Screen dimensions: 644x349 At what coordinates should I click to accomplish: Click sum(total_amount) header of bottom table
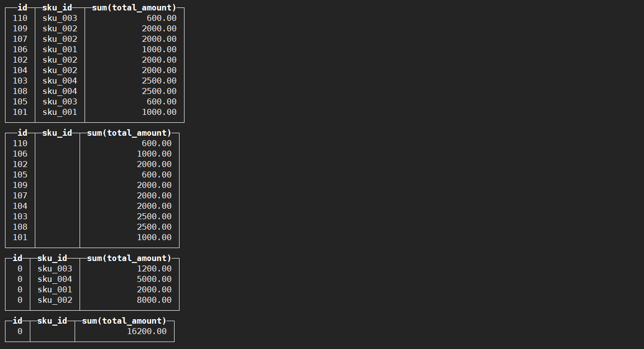124,321
